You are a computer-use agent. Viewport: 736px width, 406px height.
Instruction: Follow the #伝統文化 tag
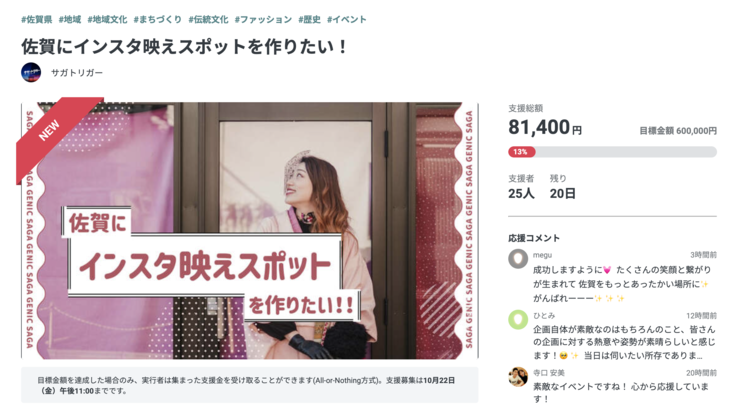tap(208, 20)
